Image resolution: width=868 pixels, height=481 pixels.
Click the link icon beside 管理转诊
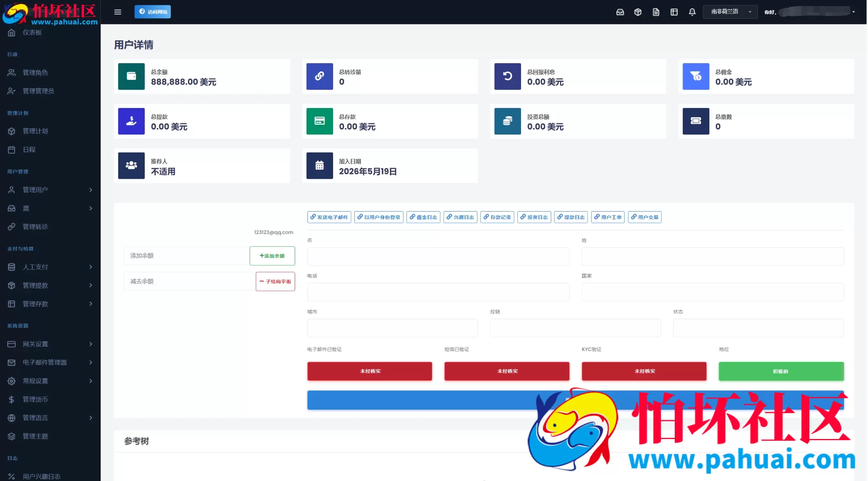[11, 227]
